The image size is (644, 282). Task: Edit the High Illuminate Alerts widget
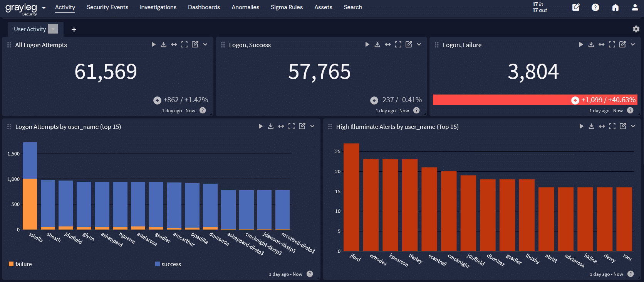623,126
